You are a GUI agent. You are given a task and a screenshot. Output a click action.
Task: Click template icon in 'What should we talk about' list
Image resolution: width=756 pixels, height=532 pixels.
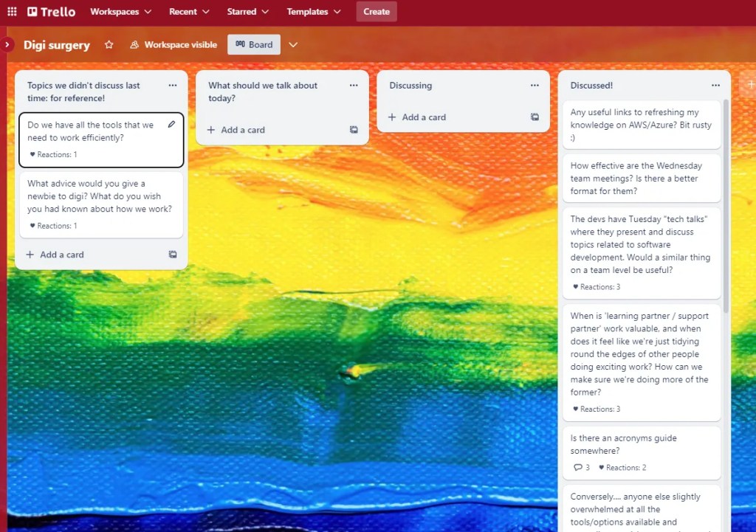[x=354, y=130]
